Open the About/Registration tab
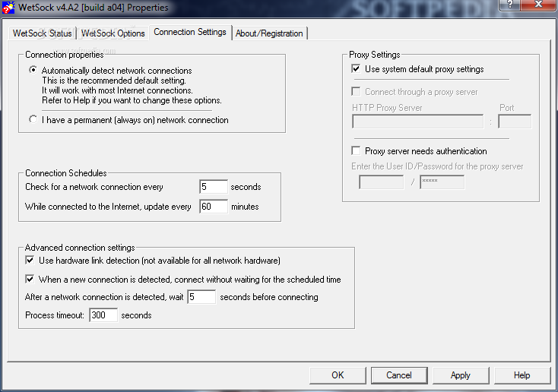The height and width of the screenshot is (392, 558). [x=269, y=33]
